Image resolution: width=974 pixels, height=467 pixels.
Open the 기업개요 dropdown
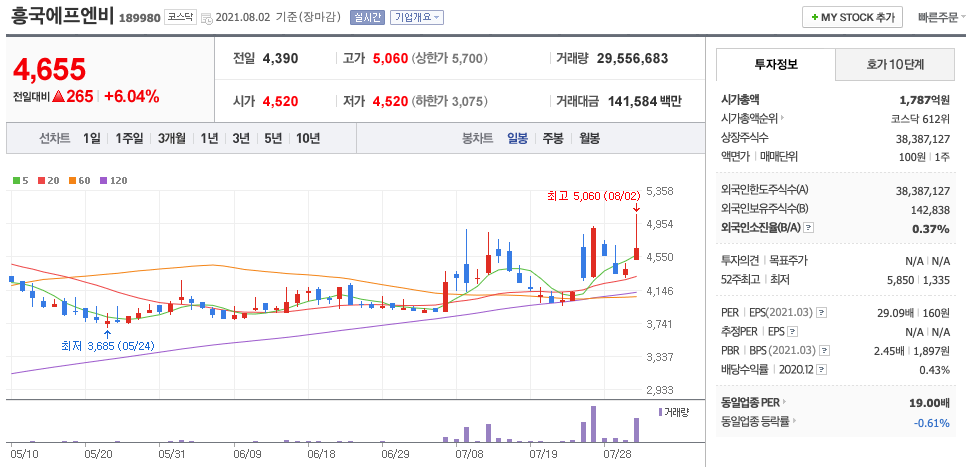(417, 17)
